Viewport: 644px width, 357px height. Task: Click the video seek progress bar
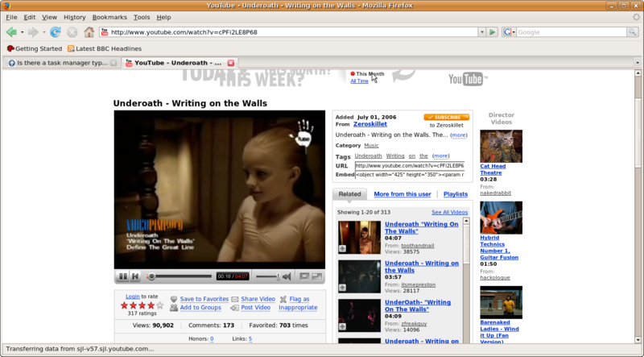point(180,276)
